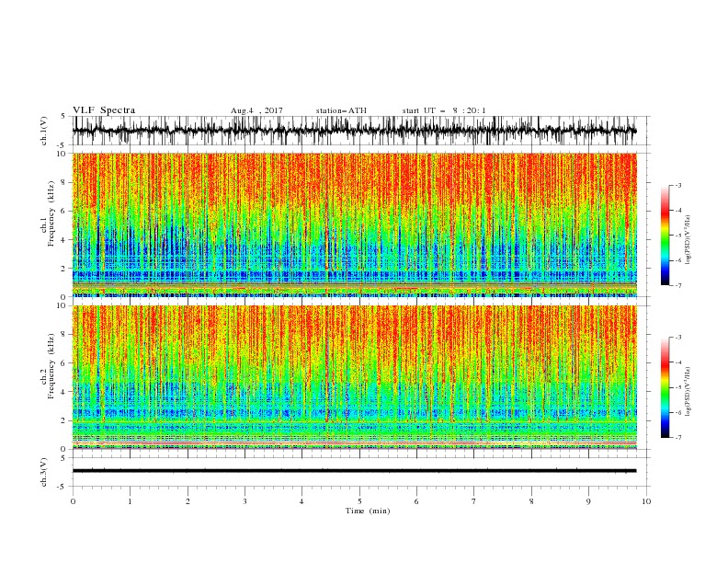Click the "ch.1(V)" waveform axis label
This screenshot has height=563, width=728.
[44, 131]
